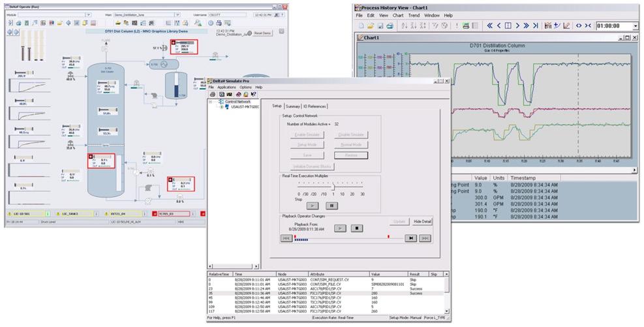Click play button under execution multiplier
This screenshot has height=327, width=644.
(313, 205)
